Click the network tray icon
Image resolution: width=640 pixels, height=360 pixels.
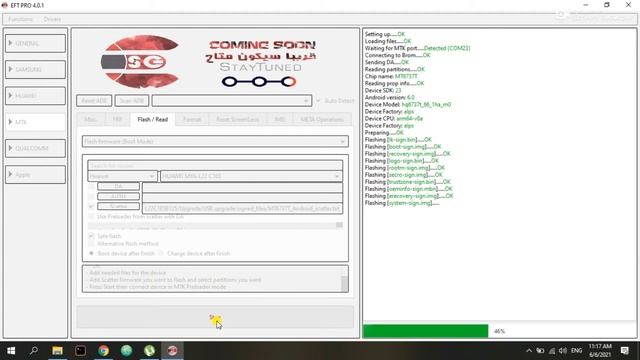[x=552, y=351]
